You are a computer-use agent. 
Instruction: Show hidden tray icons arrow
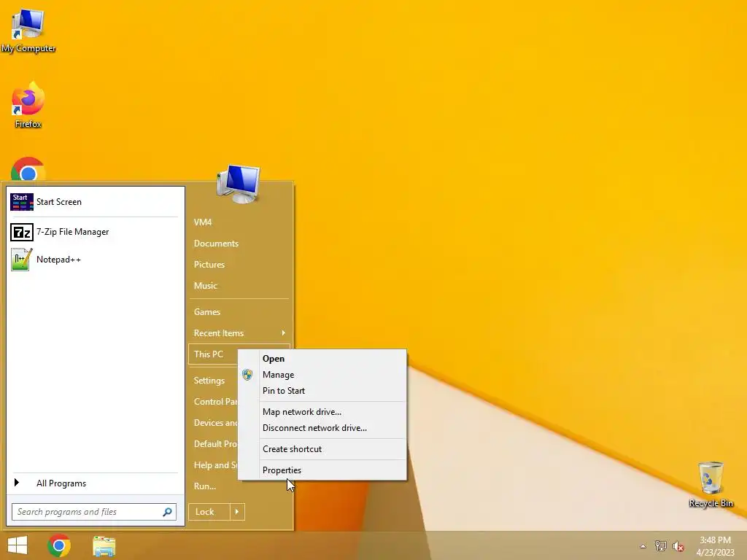tap(643, 546)
